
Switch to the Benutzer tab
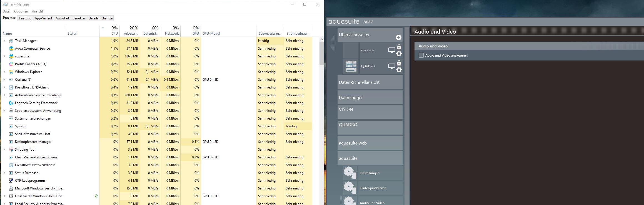pyautogui.click(x=79, y=18)
